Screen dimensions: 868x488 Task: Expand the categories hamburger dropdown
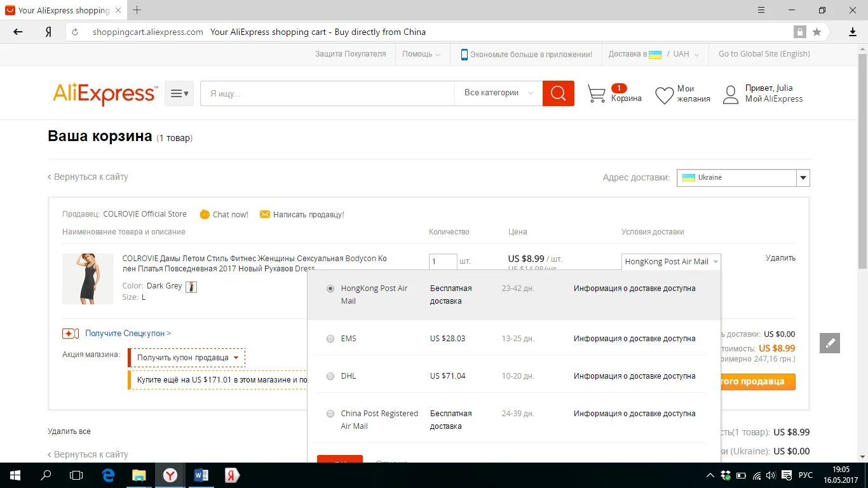point(179,93)
